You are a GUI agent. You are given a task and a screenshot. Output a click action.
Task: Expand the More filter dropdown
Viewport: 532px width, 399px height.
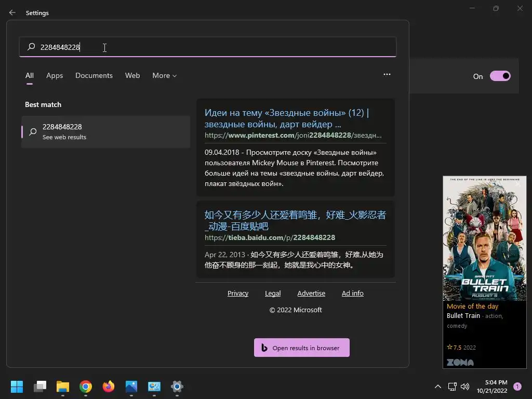(x=165, y=75)
